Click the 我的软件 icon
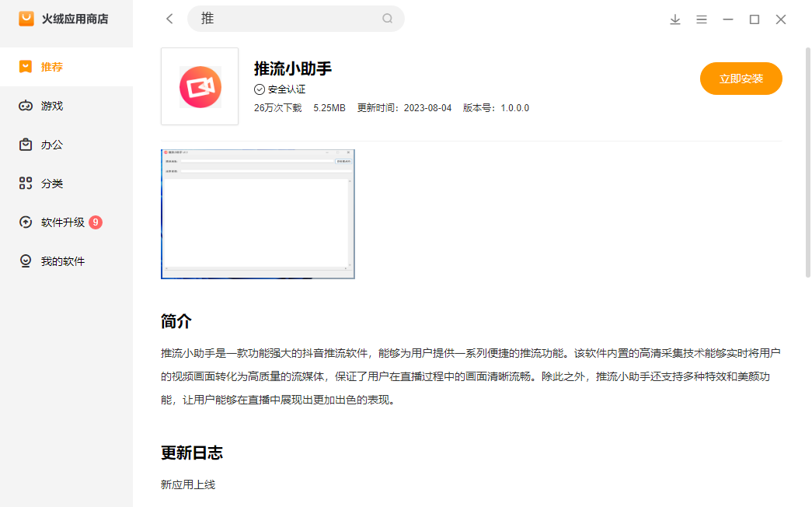The image size is (812, 507). [x=26, y=260]
